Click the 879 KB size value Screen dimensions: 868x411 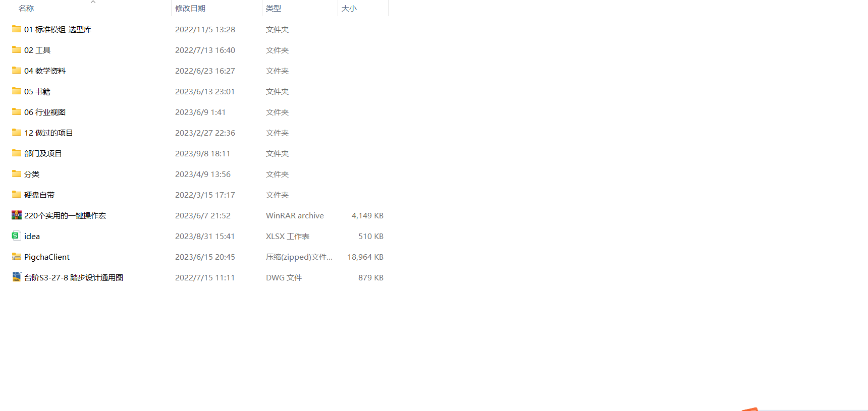click(x=371, y=278)
